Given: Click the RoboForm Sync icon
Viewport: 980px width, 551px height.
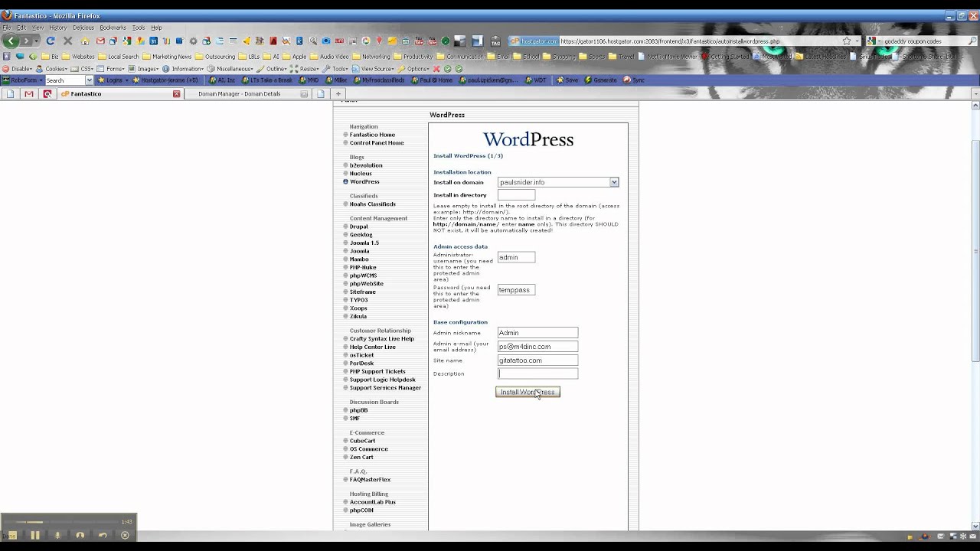Looking at the screenshot, I should [633, 80].
